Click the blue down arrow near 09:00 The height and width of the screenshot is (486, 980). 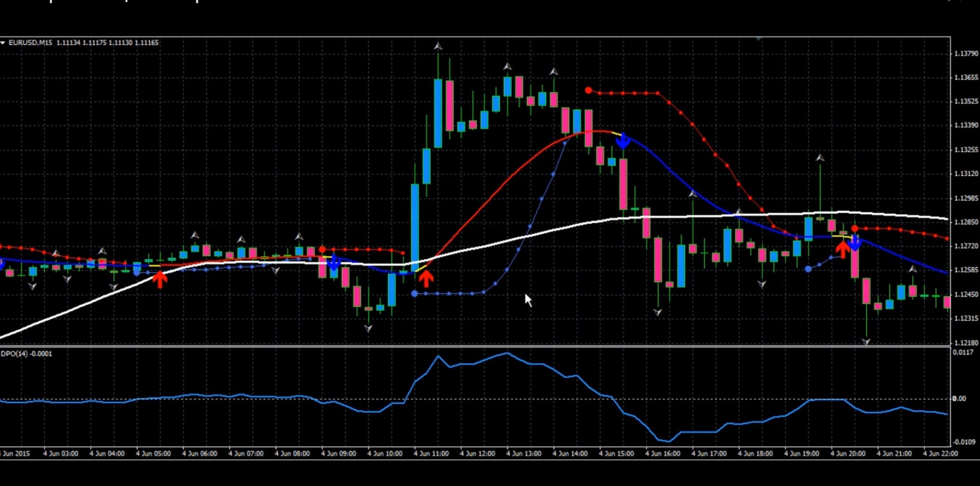click(334, 263)
